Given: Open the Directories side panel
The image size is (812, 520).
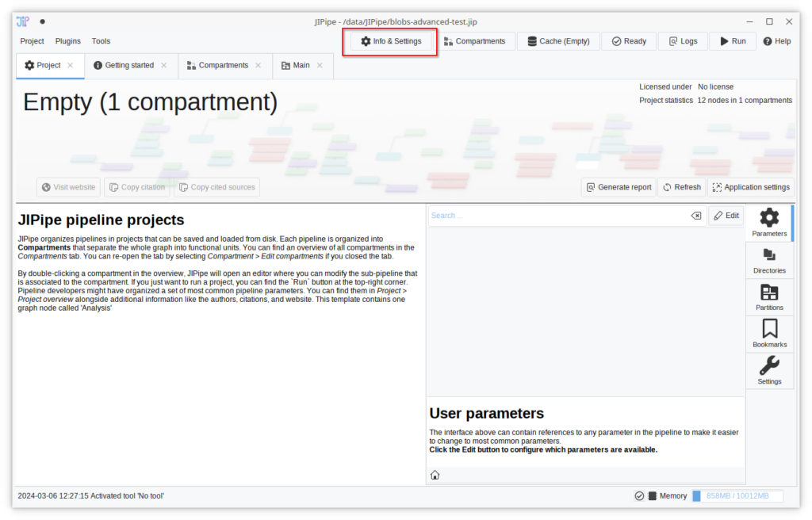Looking at the screenshot, I should (x=769, y=260).
